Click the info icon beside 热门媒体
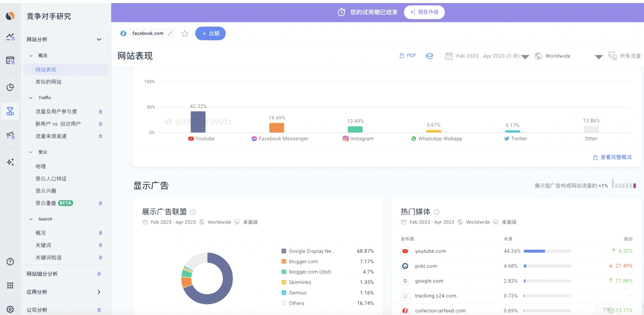This screenshot has width=644, height=315. pos(436,212)
